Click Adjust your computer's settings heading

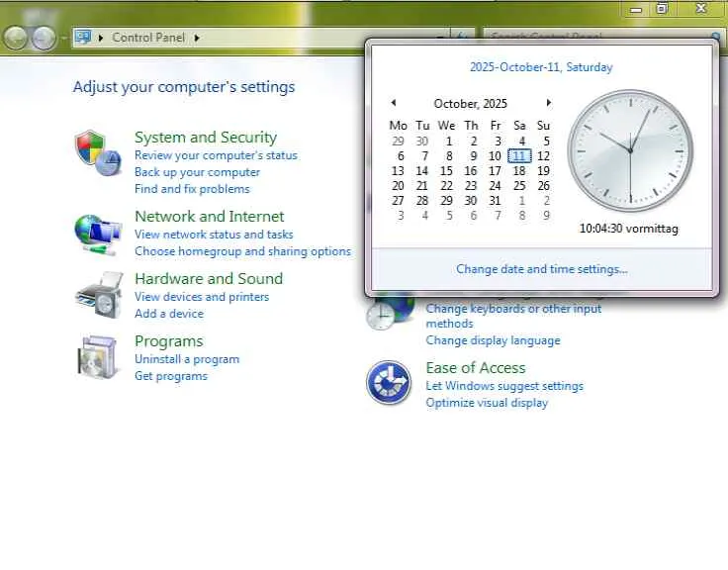click(184, 87)
